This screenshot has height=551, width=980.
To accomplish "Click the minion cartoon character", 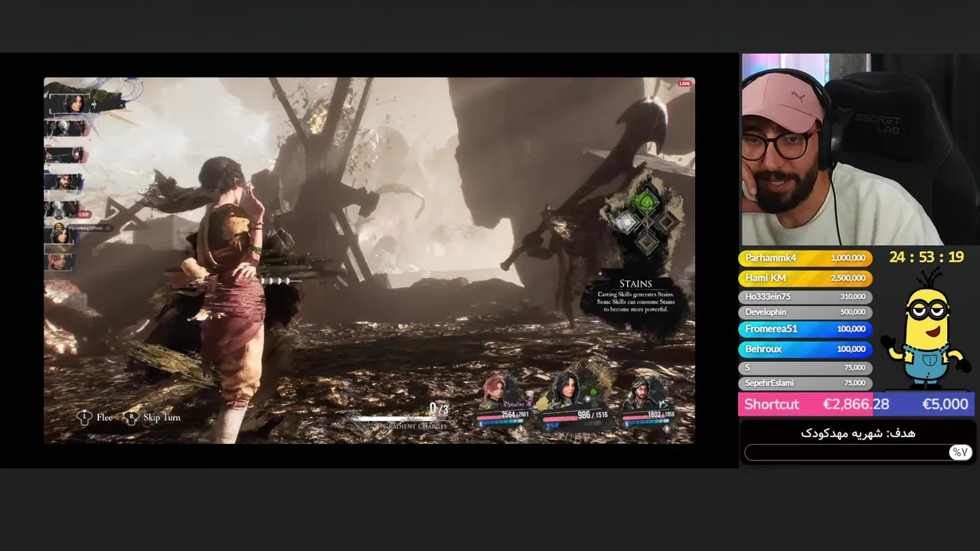I will click(x=926, y=328).
